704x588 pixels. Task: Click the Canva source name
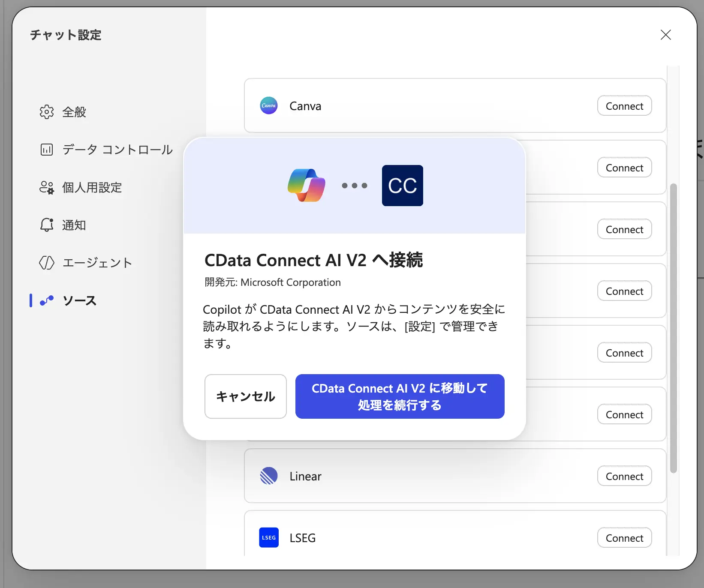[305, 106]
